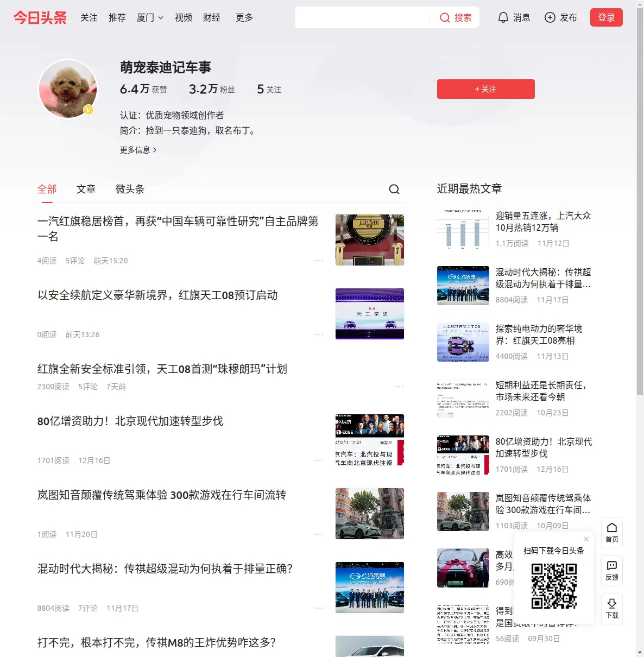Screen dimensions: 644x657
Task: Click sidebar thumbnail for 红旗天工08亮相
Action: click(x=463, y=342)
